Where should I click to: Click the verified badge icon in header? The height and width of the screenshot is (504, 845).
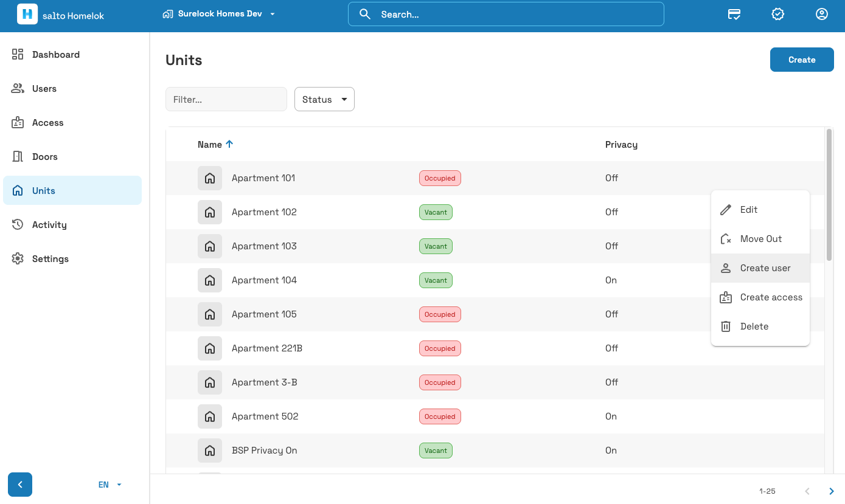click(777, 14)
